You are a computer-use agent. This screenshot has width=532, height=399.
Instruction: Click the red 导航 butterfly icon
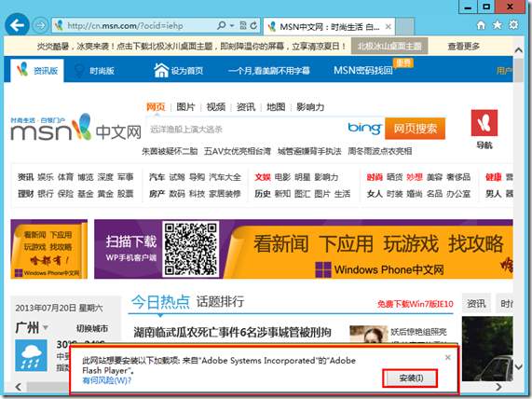pos(484,123)
